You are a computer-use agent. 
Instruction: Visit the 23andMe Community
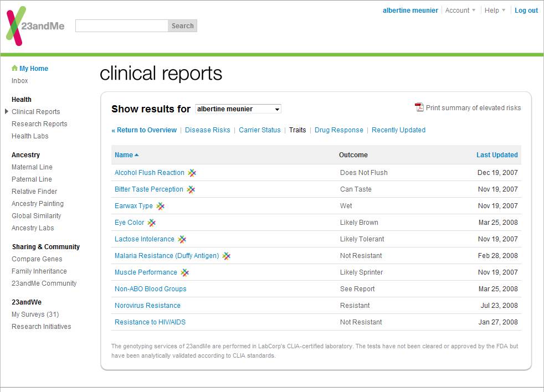(44, 283)
